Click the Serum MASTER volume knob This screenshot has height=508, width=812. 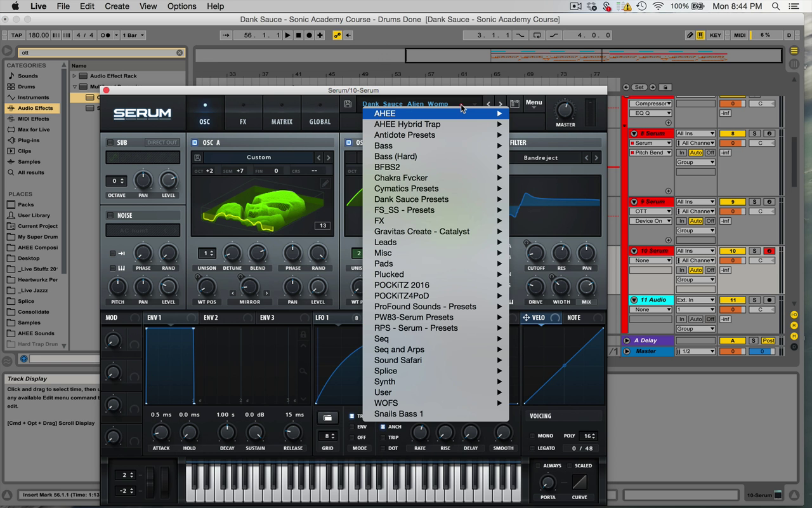click(565, 110)
